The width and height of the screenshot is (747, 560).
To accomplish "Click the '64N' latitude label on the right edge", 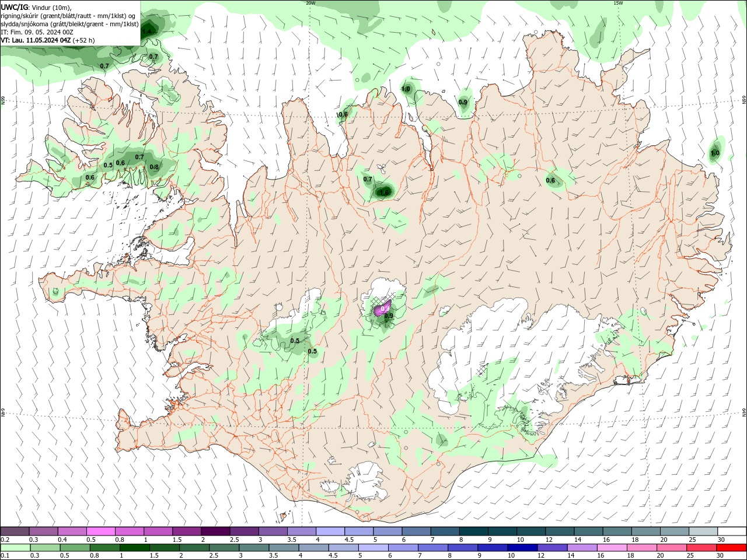I will [x=744, y=412].
